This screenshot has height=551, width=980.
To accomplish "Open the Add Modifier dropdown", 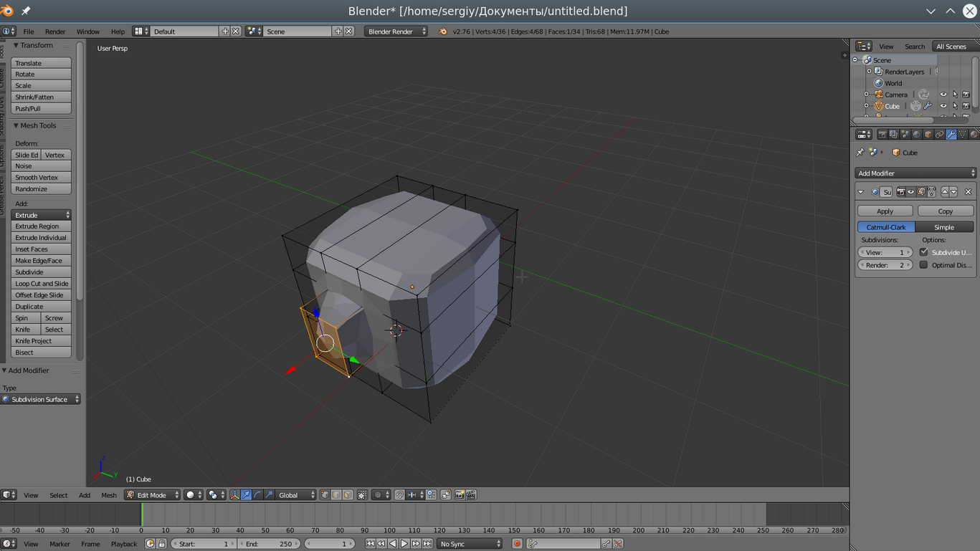I will coord(915,173).
